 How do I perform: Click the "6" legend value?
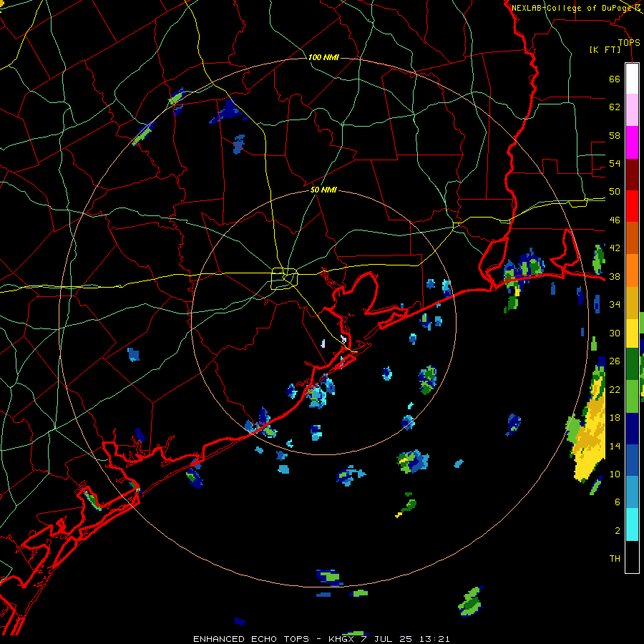pos(618,502)
